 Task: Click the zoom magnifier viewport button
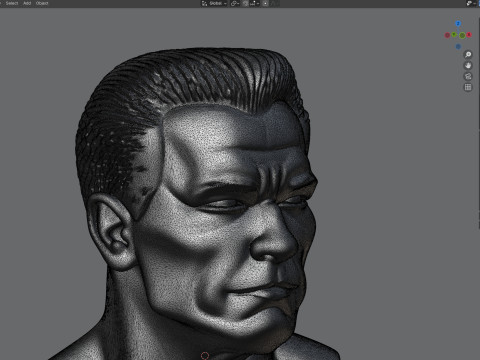point(468,54)
